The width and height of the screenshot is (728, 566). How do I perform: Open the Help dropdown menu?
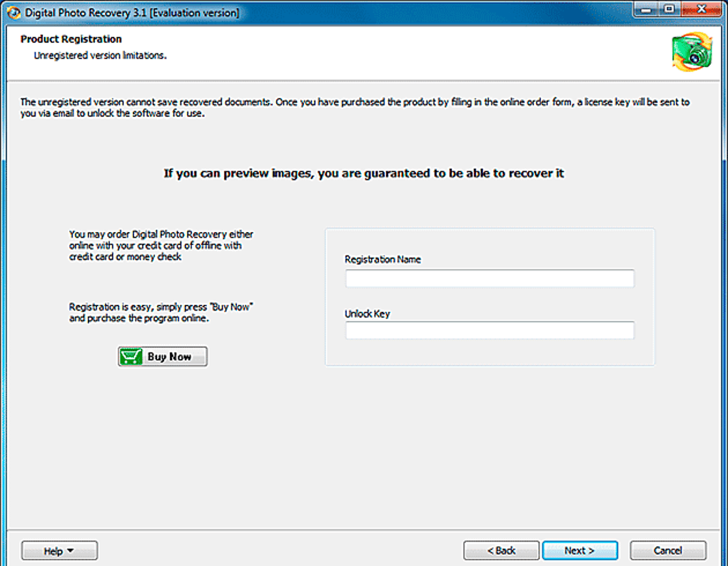[x=59, y=551]
